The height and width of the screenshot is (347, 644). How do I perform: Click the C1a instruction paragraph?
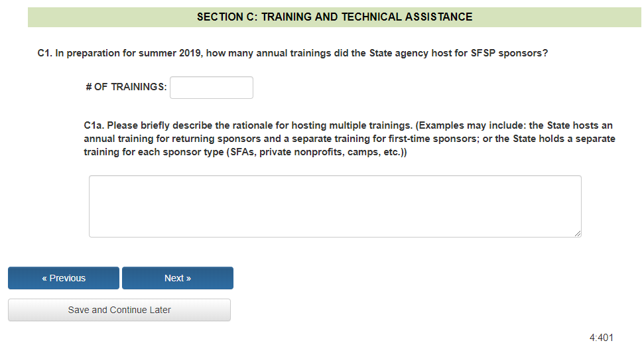tap(350, 139)
